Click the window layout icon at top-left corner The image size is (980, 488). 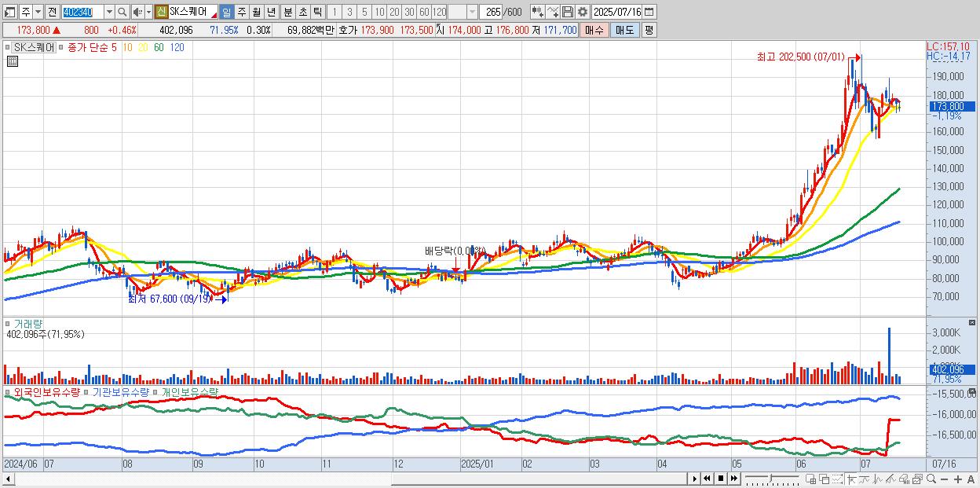(9, 12)
